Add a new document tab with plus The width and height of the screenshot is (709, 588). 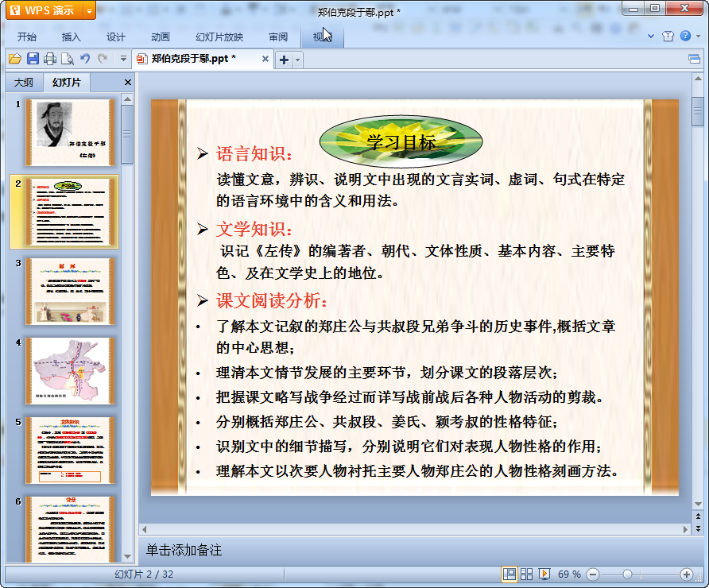pos(284,60)
